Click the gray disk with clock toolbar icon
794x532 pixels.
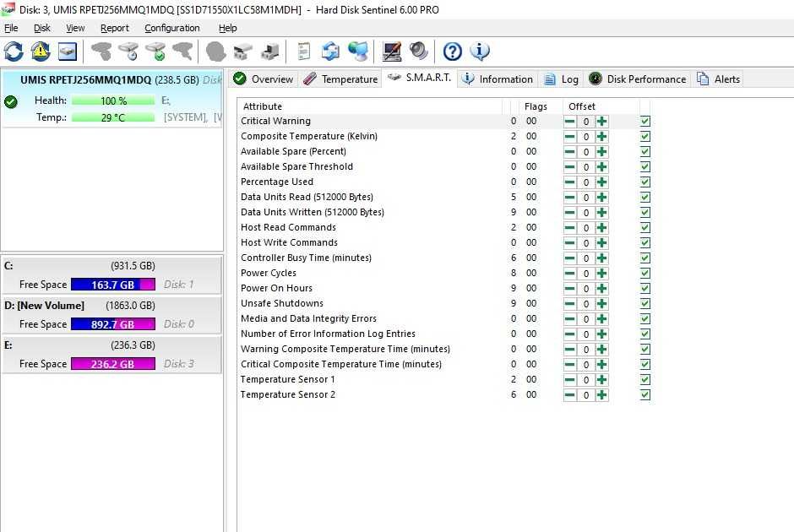pyautogui.click(x=128, y=52)
